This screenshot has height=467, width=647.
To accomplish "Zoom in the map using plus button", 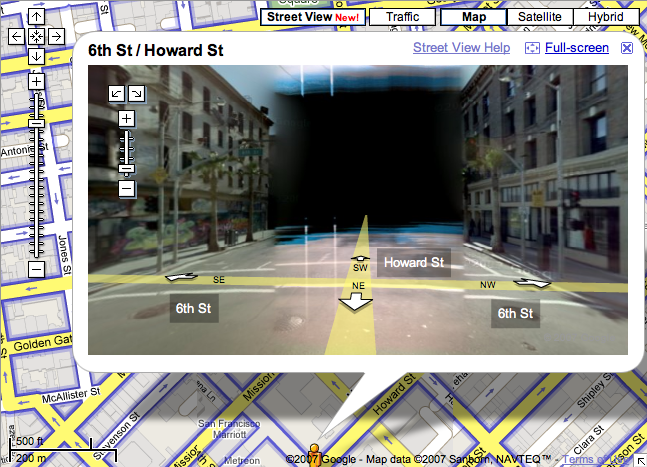I will tap(36, 81).
